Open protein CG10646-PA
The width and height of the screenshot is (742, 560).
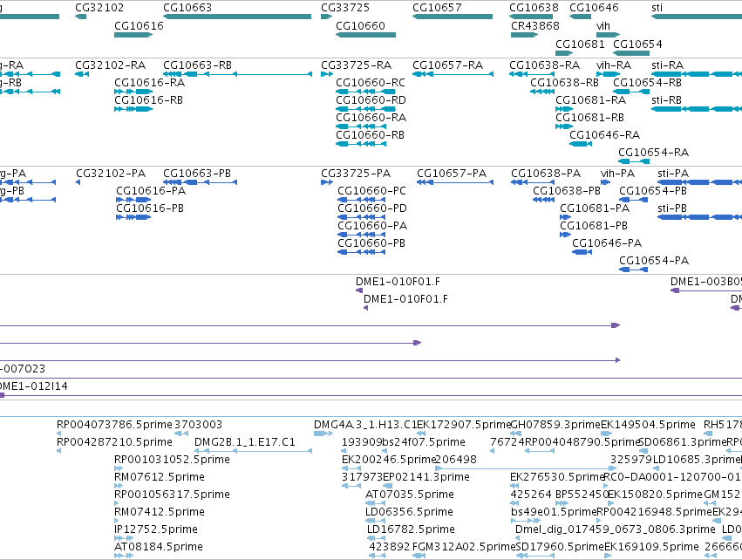click(x=607, y=242)
